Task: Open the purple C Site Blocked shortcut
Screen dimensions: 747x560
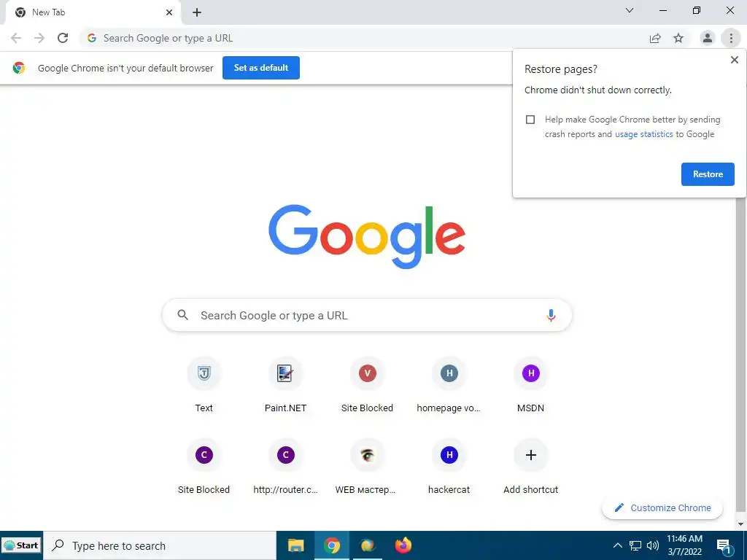Action: click(204, 467)
